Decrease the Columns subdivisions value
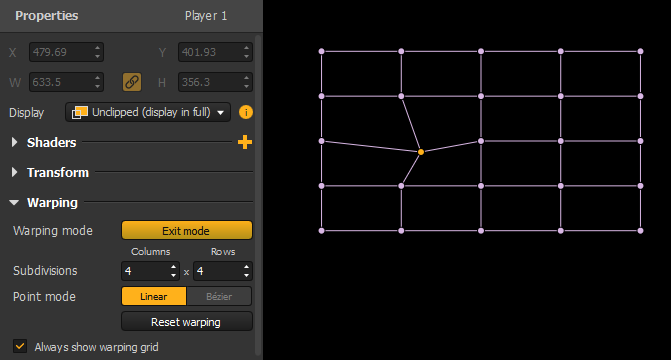Image resolution: width=671 pixels, height=360 pixels. coord(173,275)
